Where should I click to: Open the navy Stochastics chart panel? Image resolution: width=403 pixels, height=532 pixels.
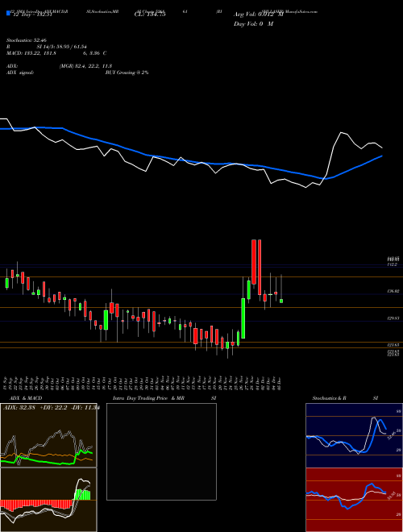coord(354,435)
